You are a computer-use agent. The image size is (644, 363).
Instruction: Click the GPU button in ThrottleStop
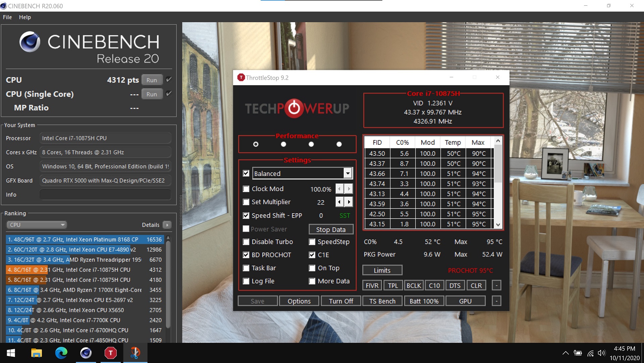pyautogui.click(x=465, y=301)
